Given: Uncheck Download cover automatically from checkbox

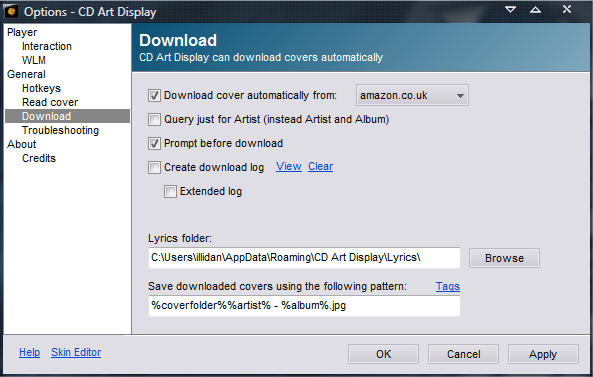Looking at the screenshot, I should pos(154,95).
